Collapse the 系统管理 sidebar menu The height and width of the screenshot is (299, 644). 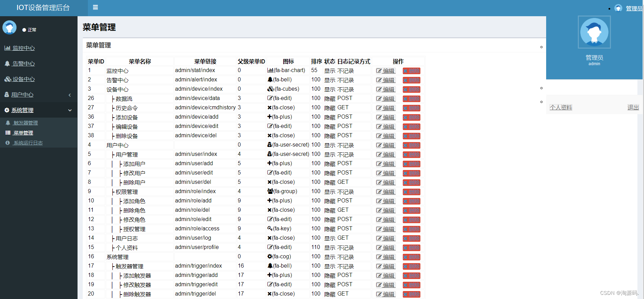click(x=39, y=110)
